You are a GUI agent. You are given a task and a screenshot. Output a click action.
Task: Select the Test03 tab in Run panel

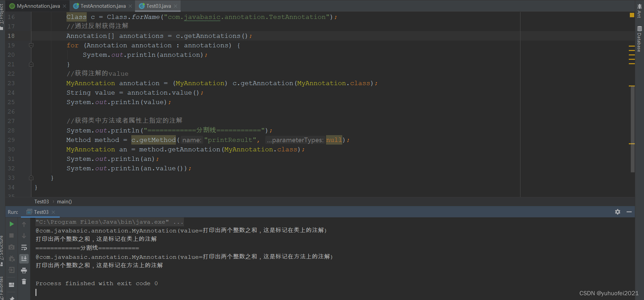pos(41,212)
